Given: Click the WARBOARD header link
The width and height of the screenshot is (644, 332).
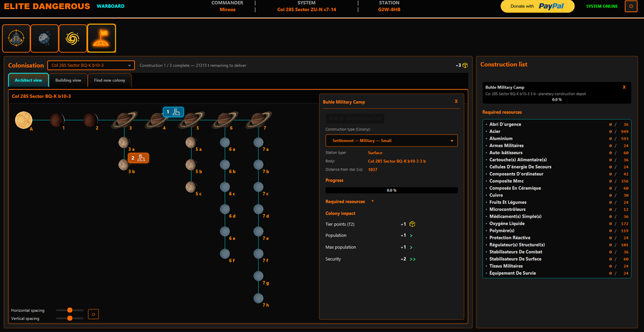Looking at the screenshot, I should click(110, 6).
